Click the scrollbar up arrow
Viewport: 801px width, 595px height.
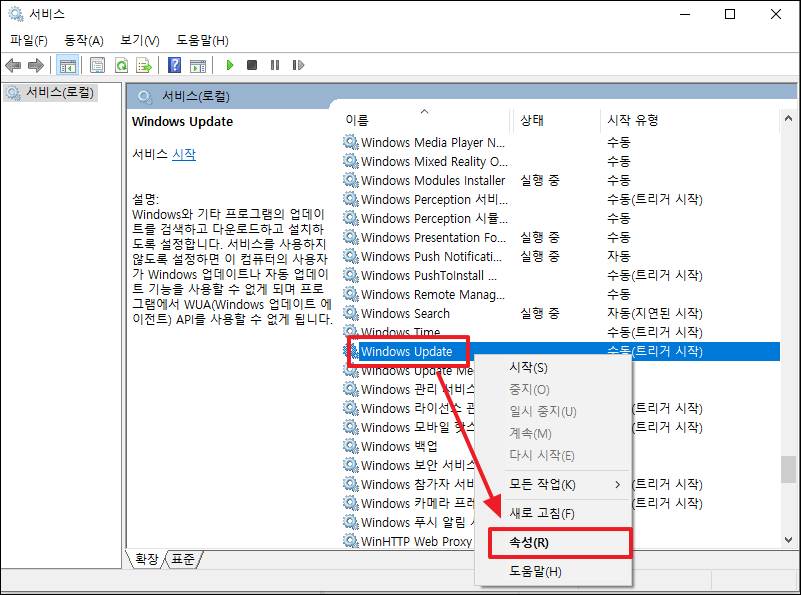(788, 118)
